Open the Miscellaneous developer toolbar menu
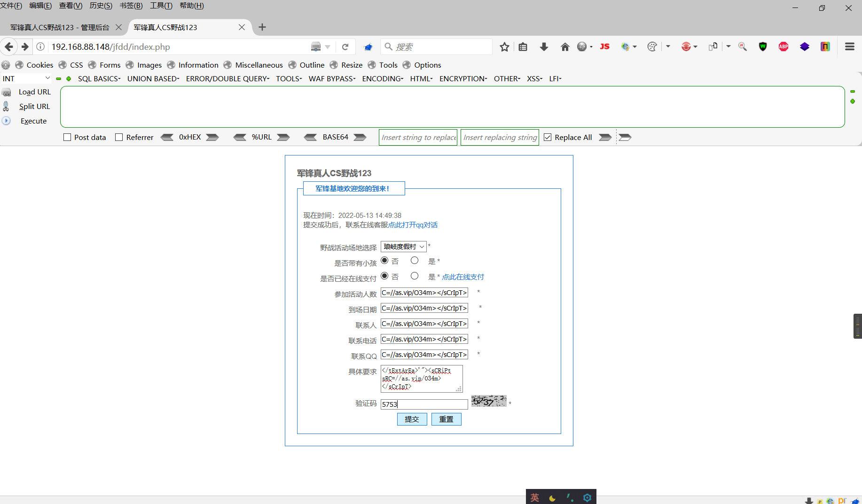This screenshot has height=504, width=862. [253, 65]
